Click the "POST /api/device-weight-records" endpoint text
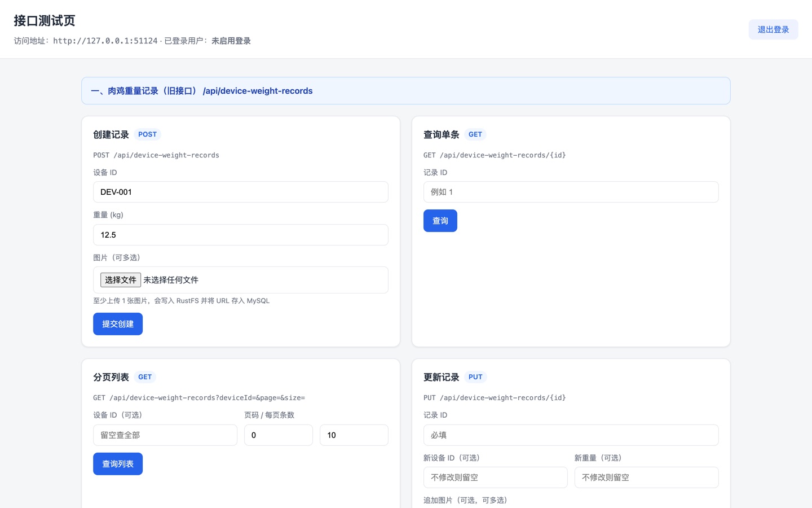Viewport: 812px width, 508px height. click(x=156, y=155)
